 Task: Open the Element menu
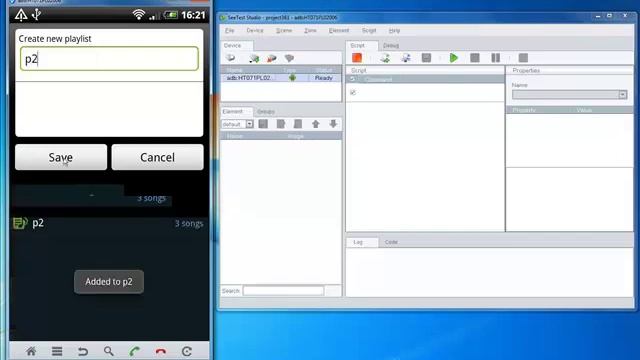click(x=339, y=30)
